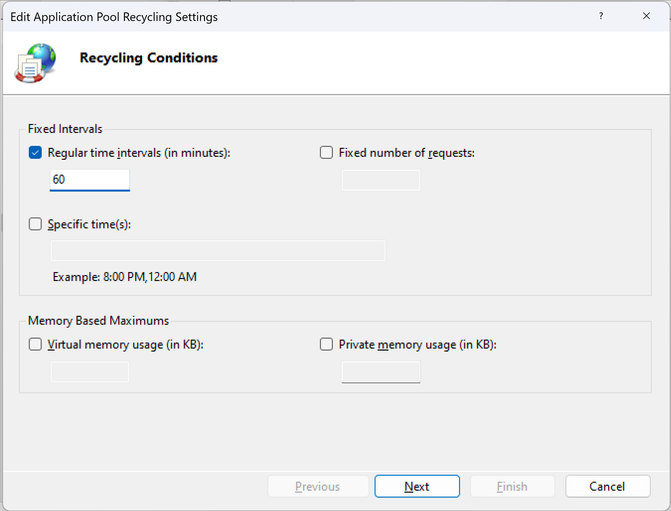
Task: Tick the Specific time(s) checkbox
Action: [36, 224]
